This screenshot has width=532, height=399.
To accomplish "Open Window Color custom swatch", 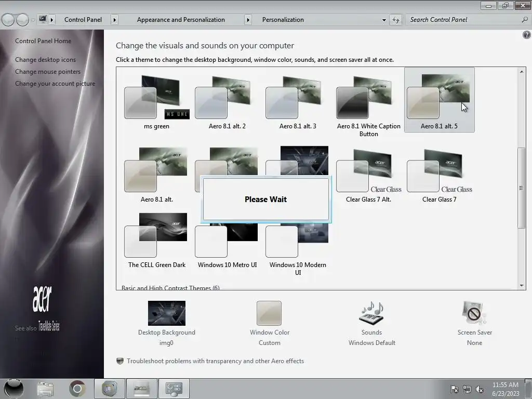I will click(269, 313).
